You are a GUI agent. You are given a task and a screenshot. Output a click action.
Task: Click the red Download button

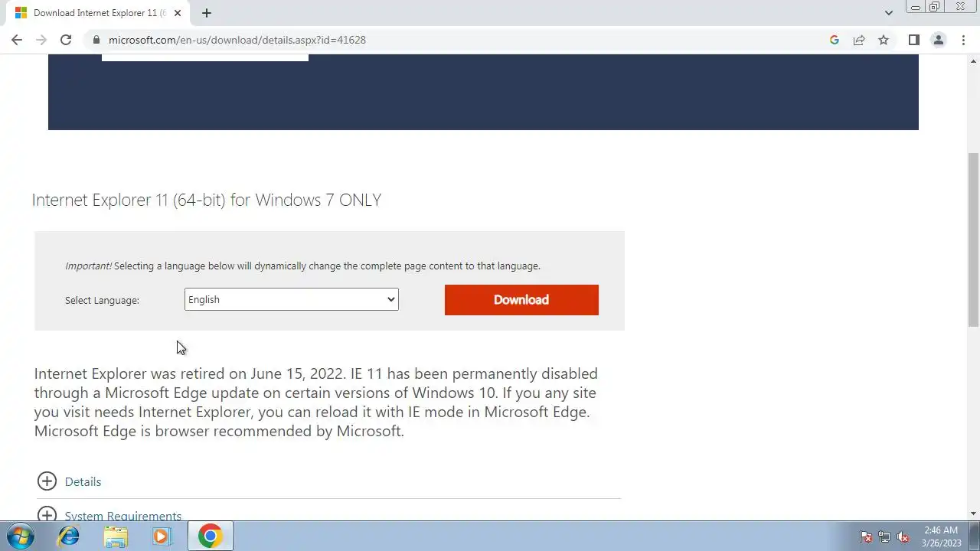coord(521,300)
